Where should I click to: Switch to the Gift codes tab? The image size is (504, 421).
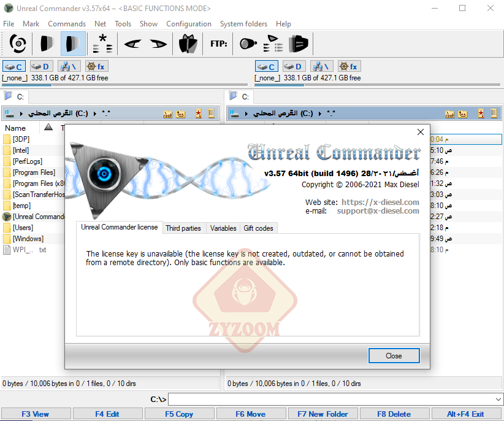[x=258, y=228]
